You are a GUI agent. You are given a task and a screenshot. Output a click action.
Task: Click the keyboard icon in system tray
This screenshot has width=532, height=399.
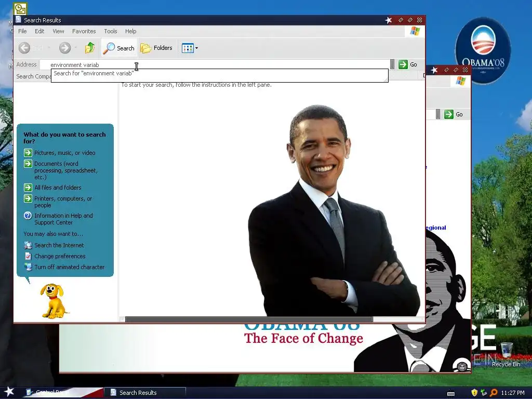tap(451, 393)
